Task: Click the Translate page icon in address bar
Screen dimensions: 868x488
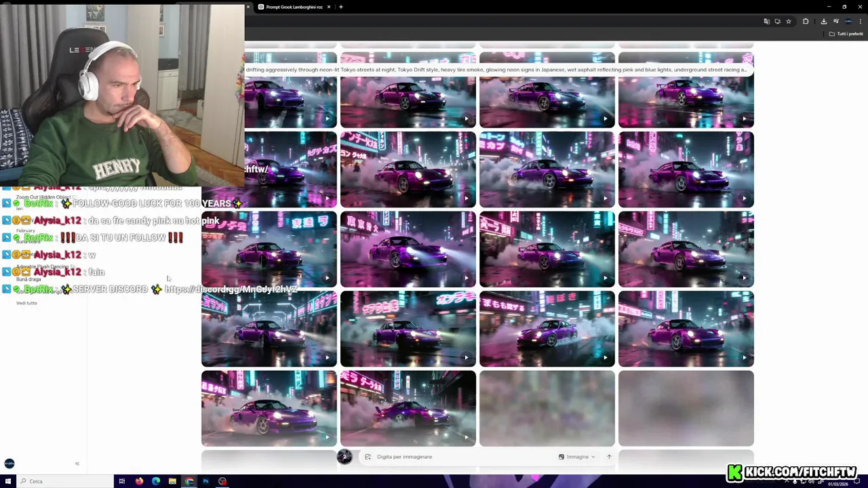Action: pos(767,21)
